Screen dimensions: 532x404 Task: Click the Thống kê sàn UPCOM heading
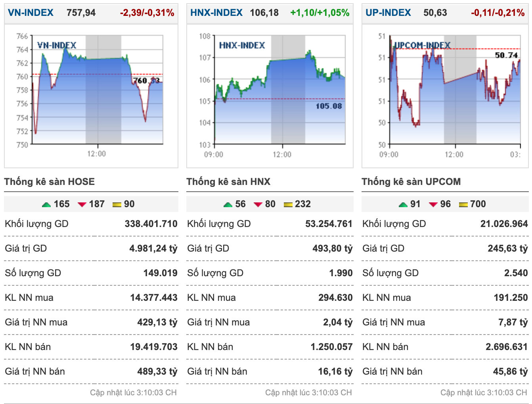pyautogui.click(x=411, y=182)
